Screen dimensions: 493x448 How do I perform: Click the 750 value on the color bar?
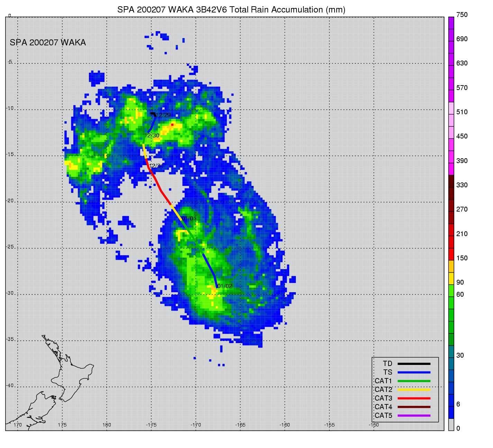click(x=462, y=15)
